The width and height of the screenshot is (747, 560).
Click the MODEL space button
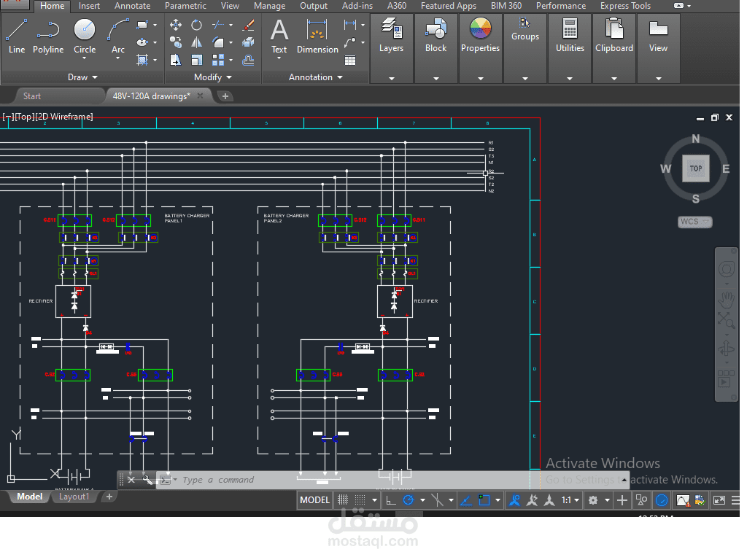pyautogui.click(x=315, y=500)
